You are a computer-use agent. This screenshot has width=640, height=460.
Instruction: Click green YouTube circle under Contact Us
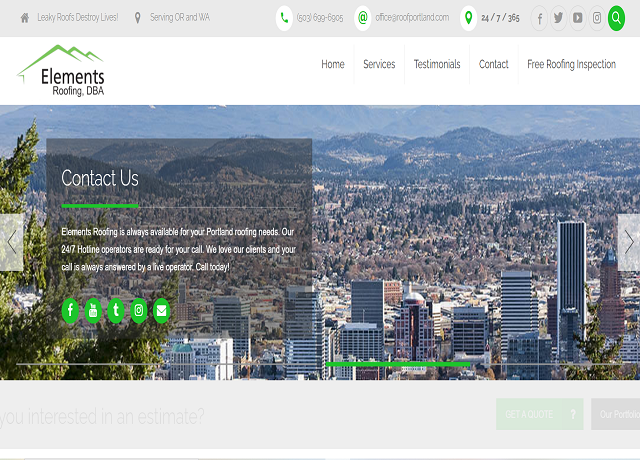point(93,310)
